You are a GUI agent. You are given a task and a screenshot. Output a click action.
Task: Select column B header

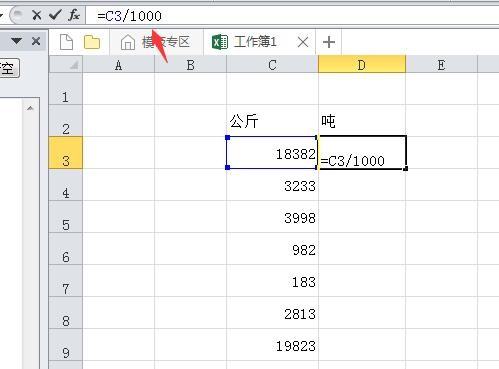[x=190, y=65]
